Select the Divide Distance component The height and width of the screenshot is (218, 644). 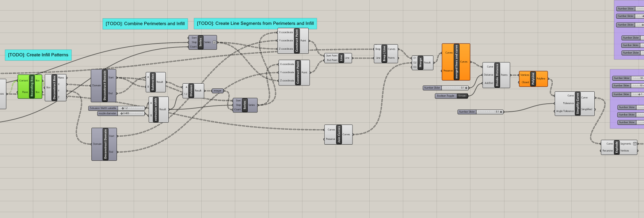[x=496, y=75]
